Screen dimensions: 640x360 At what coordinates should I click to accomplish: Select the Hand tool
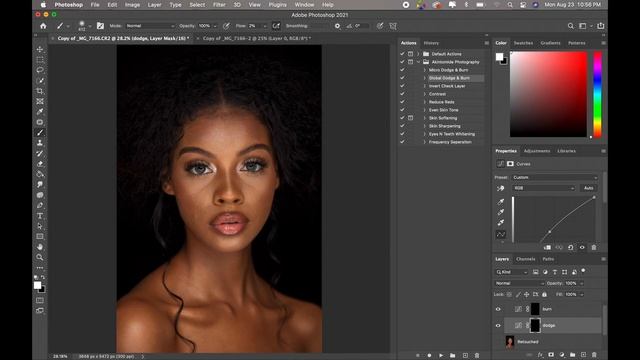(40, 247)
